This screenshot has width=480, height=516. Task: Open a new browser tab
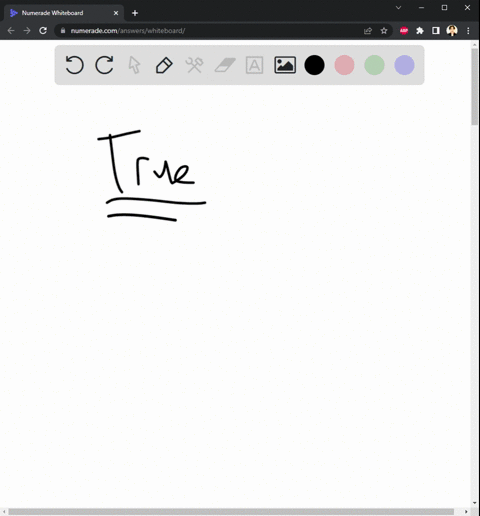pyautogui.click(x=135, y=13)
